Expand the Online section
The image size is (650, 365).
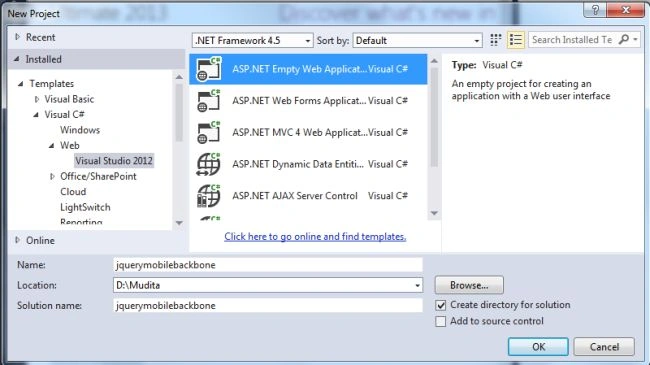[x=17, y=240]
